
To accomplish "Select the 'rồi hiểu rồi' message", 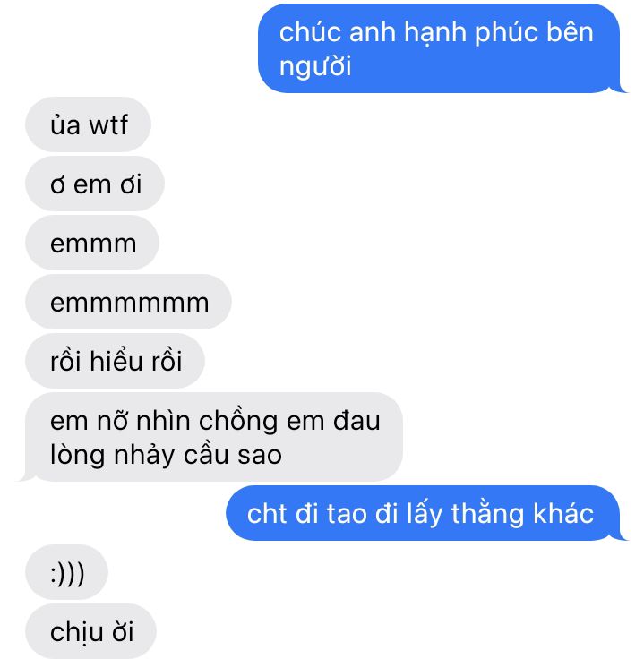I will click(x=116, y=361).
